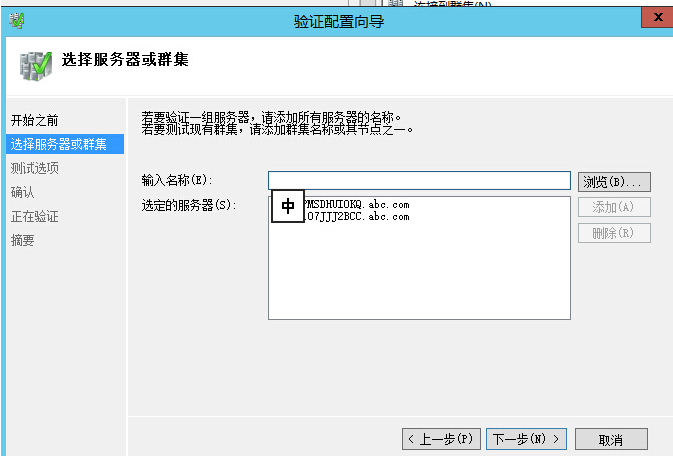This screenshot has height=456, width=673.
Task: Go to the 开始之前 step
Action: 34,121
